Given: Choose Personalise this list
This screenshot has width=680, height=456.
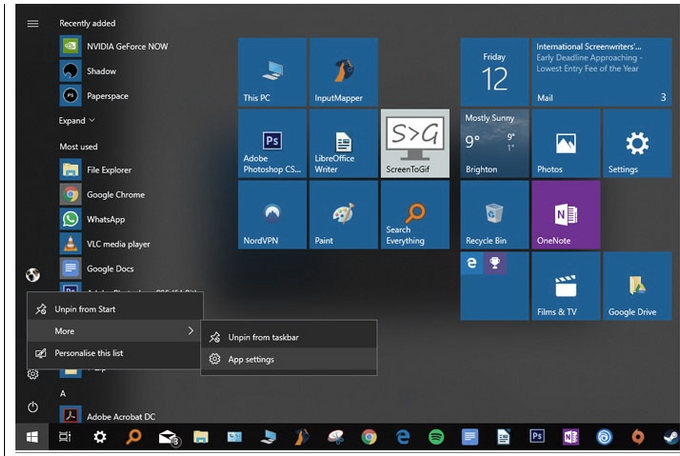Looking at the screenshot, I should pyautogui.click(x=115, y=353).
